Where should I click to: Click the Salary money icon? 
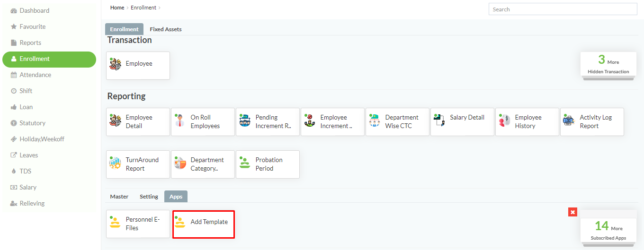(x=14, y=187)
